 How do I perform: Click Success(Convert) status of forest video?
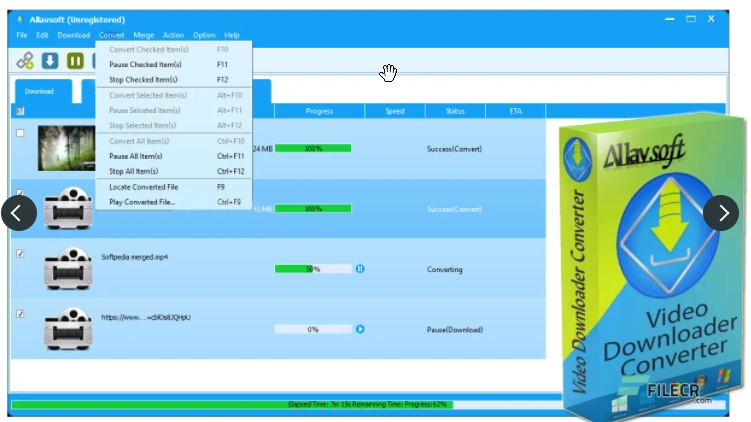click(x=454, y=149)
